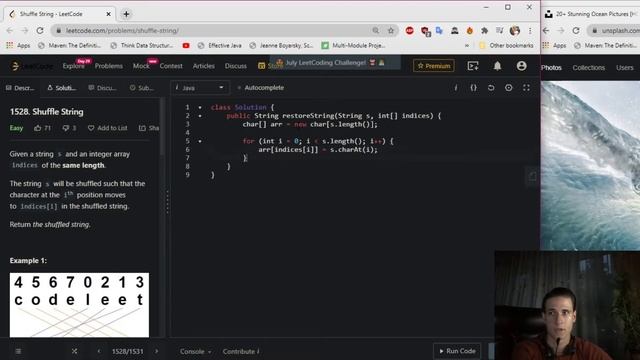
Task: Switch to the Solution tab
Action: coord(62,88)
